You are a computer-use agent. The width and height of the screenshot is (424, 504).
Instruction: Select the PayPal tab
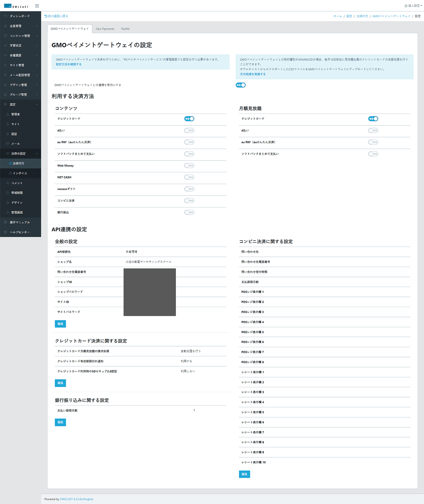click(x=125, y=29)
